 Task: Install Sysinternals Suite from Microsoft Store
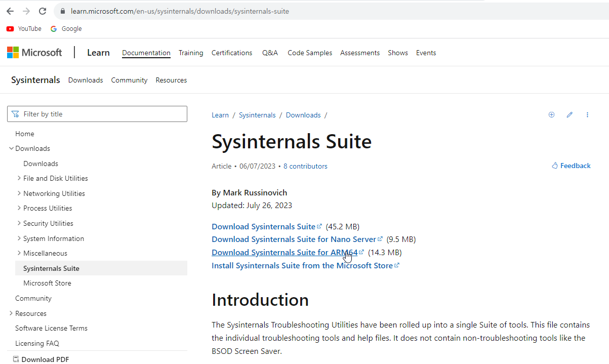(x=305, y=265)
